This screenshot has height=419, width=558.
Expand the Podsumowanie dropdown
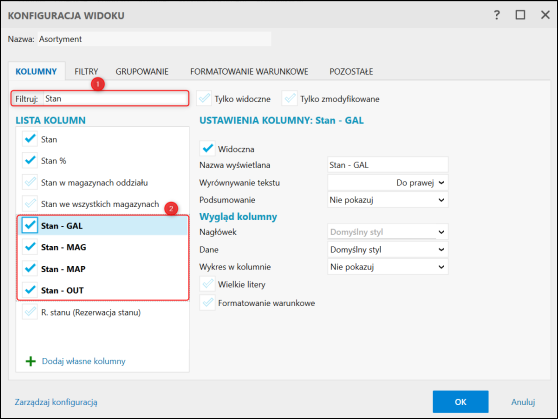(x=388, y=200)
